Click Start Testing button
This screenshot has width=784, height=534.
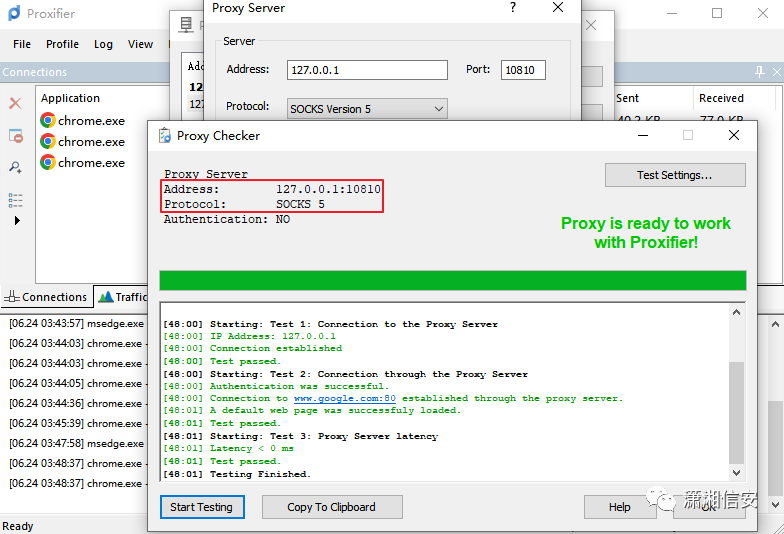click(202, 507)
